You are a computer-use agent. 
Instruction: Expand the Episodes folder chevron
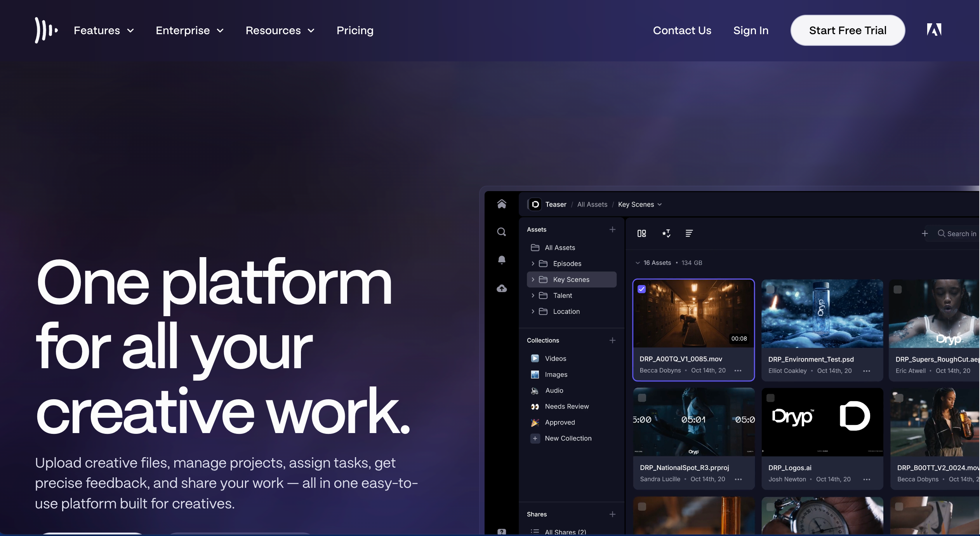(x=533, y=264)
